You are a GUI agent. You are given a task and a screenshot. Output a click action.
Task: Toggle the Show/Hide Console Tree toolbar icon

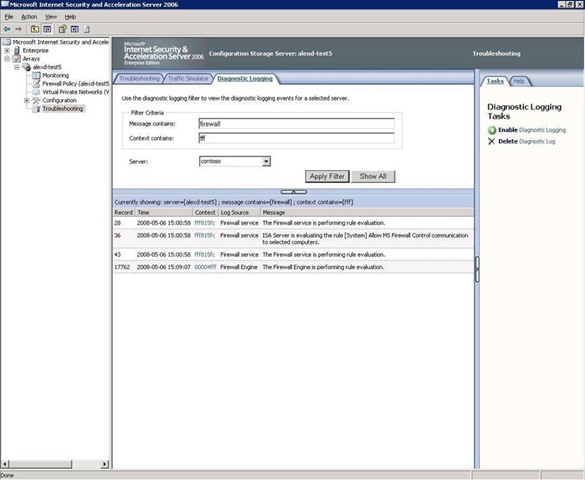point(47,29)
